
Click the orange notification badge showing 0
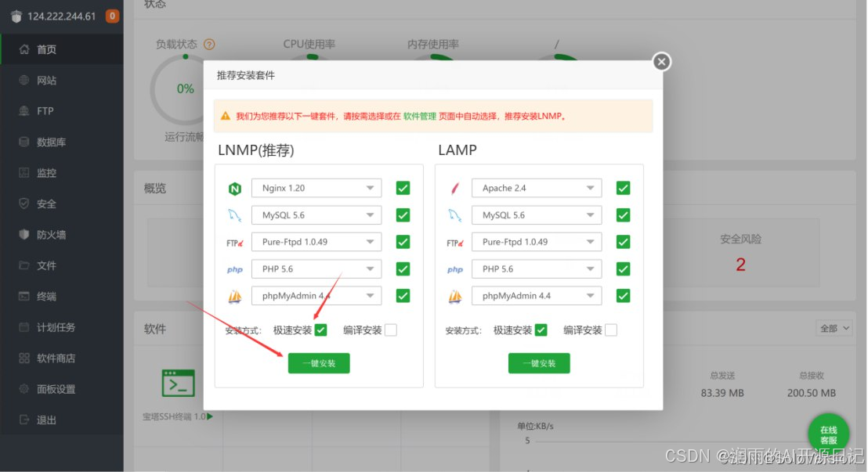pyautogui.click(x=112, y=16)
